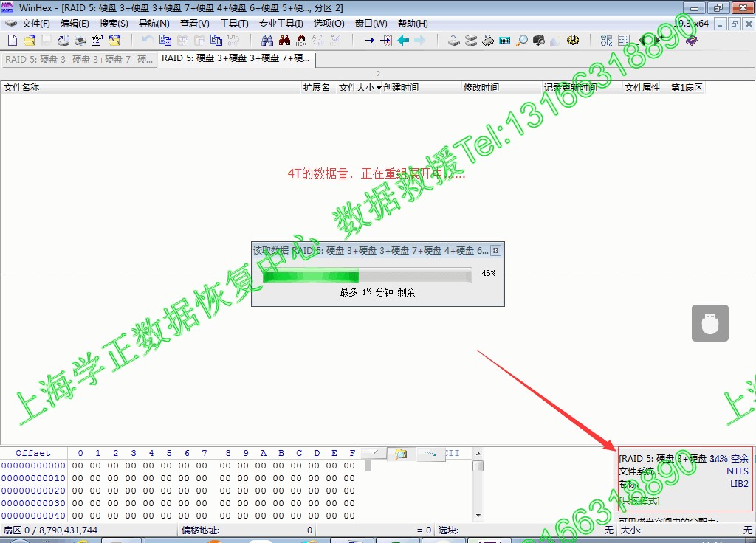Click the New file toolbar icon
Screen dimensions: 756x543
tap(13, 41)
